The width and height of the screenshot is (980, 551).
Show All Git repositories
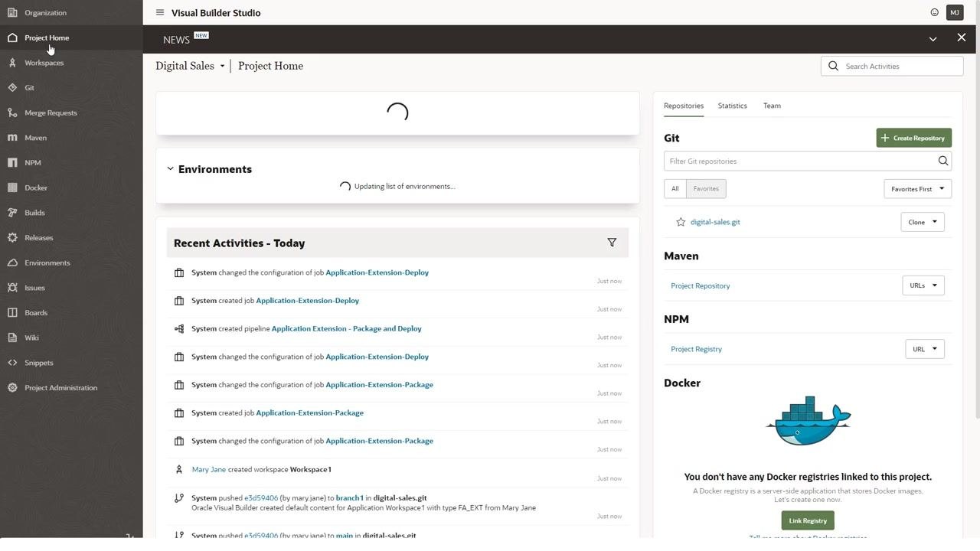675,188
